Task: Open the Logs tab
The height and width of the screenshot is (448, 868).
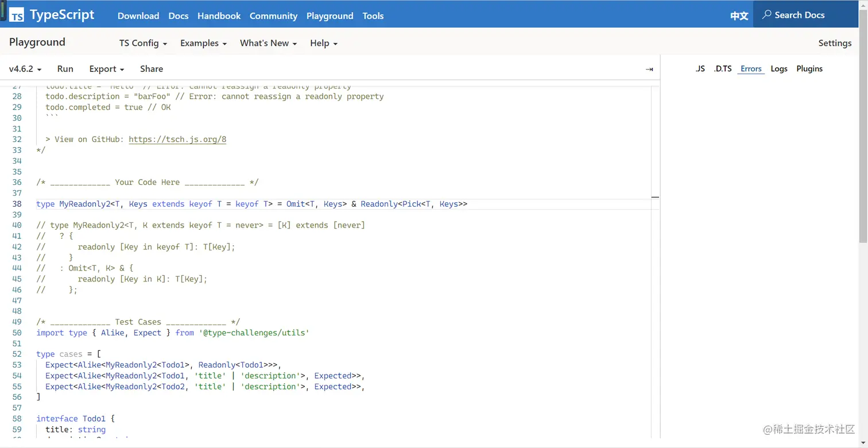Action: point(779,69)
